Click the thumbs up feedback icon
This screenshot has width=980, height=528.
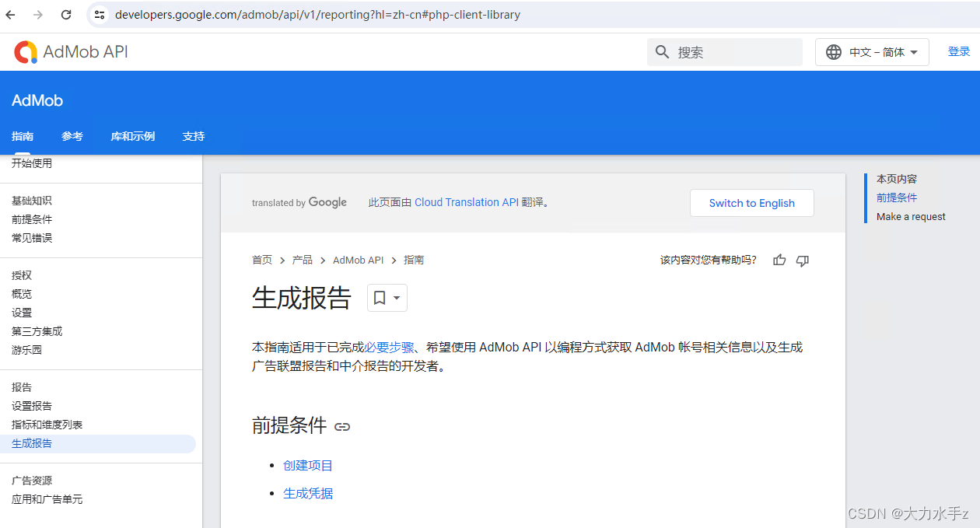click(779, 260)
